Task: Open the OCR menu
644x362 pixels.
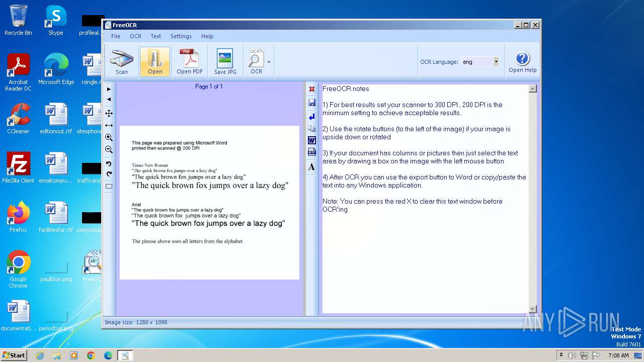Action: 135,36
